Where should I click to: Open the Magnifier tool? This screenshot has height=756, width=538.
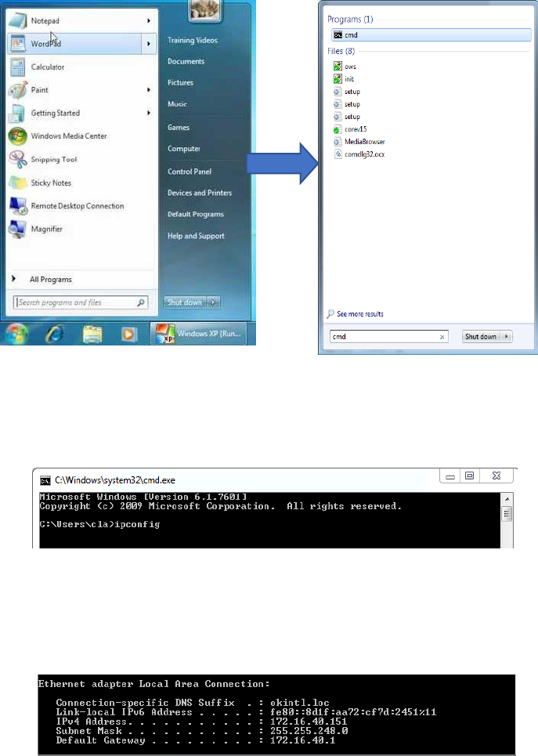47,229
